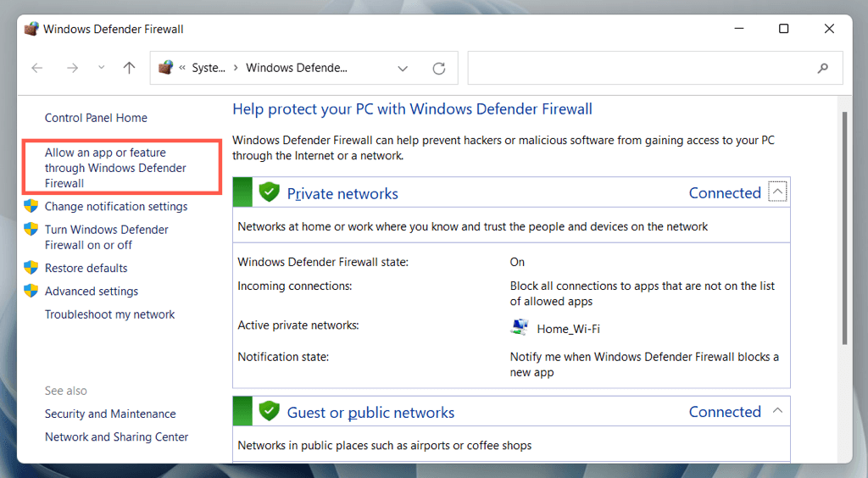Expand the address bar history dropdown
Image resolution: width=868 pixels, height=478 pixels.
[403, 69]
